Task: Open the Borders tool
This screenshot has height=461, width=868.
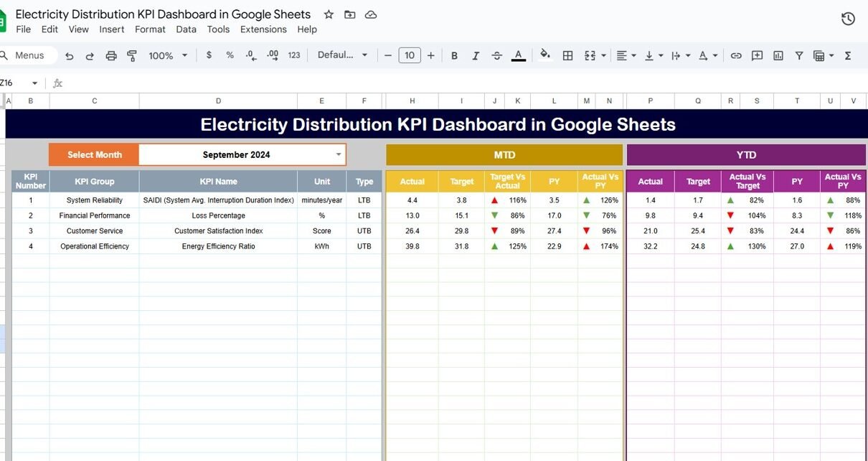Action: click(567, 55)
